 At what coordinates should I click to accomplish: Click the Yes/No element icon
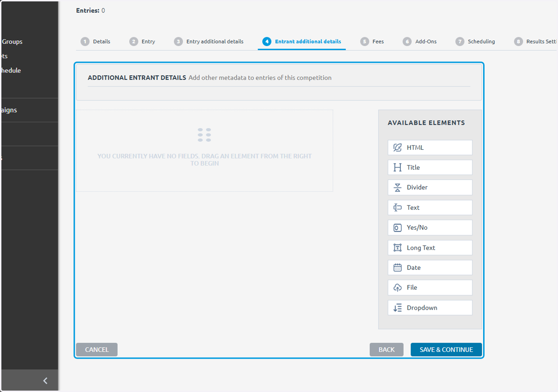click(x=398, y=228)
